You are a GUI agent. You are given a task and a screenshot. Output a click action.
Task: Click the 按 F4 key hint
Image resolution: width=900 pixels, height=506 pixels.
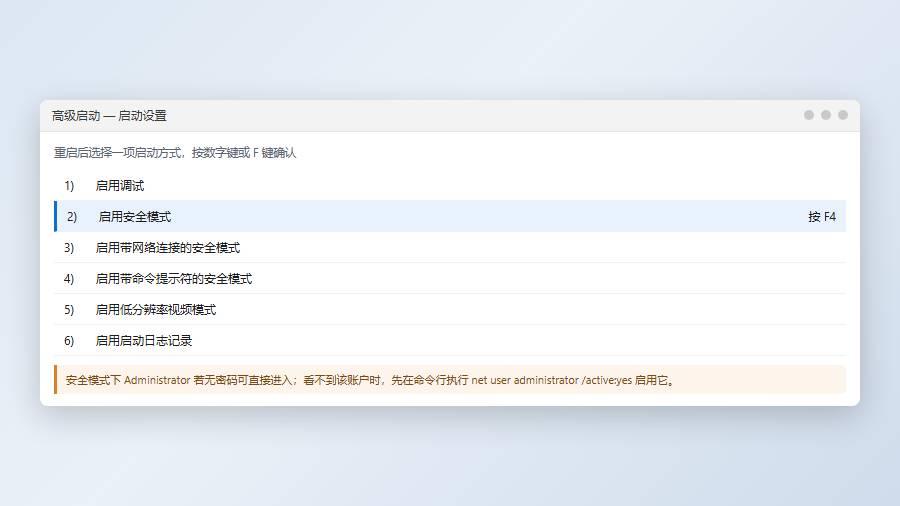(x=821, y=217)
